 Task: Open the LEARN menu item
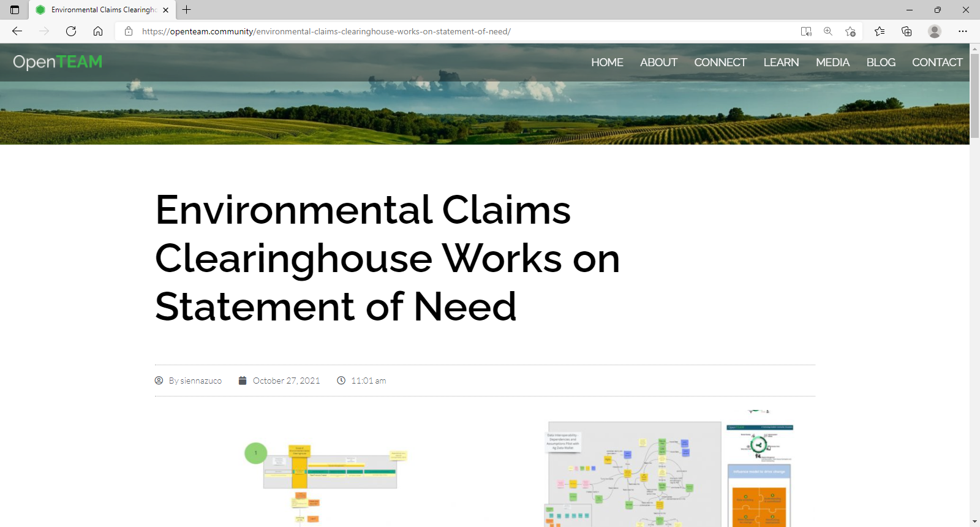781,63
